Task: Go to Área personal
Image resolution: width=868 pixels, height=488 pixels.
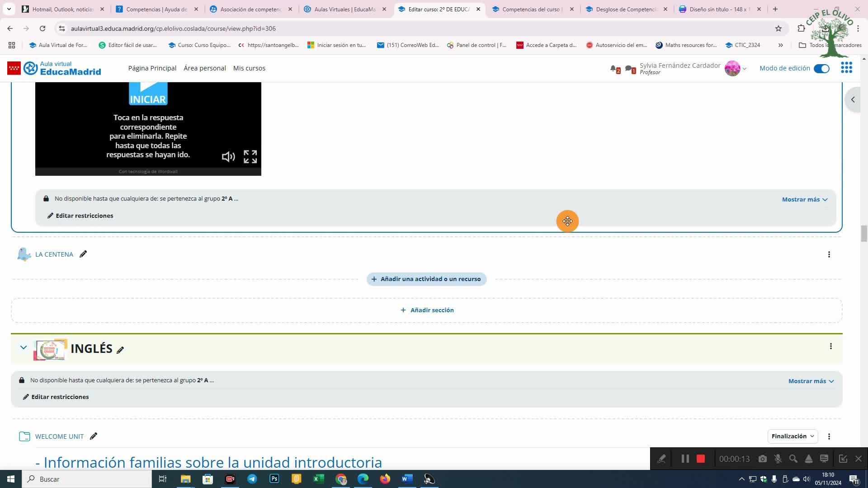Action: coord(204,68)
